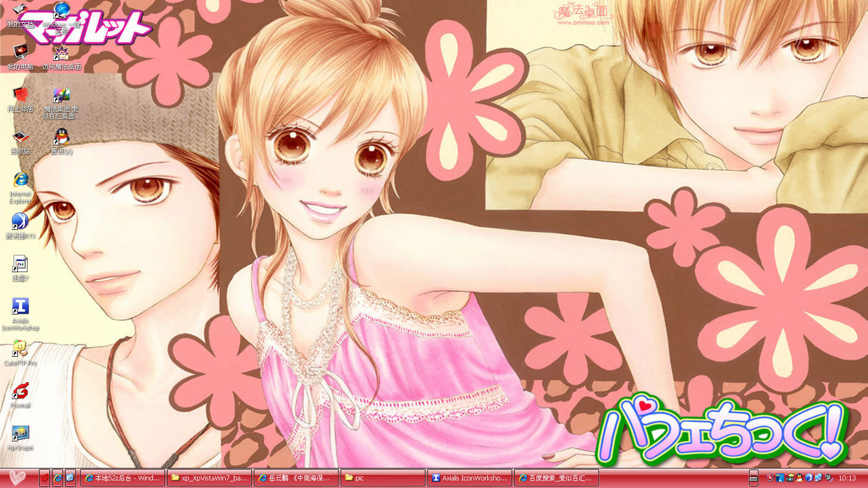Open the Windows一键还原 shortcut
868x488 pixels.
[x=61, y=17]
